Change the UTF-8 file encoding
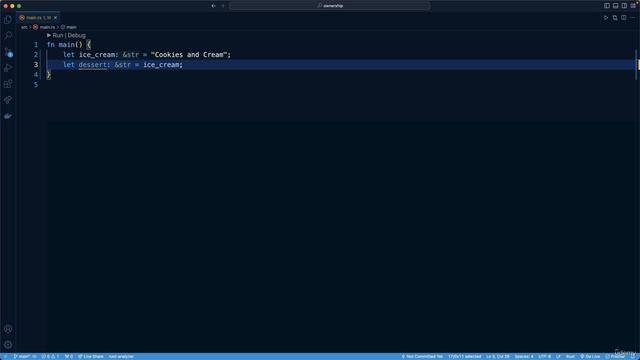 [x=544, y=356]
